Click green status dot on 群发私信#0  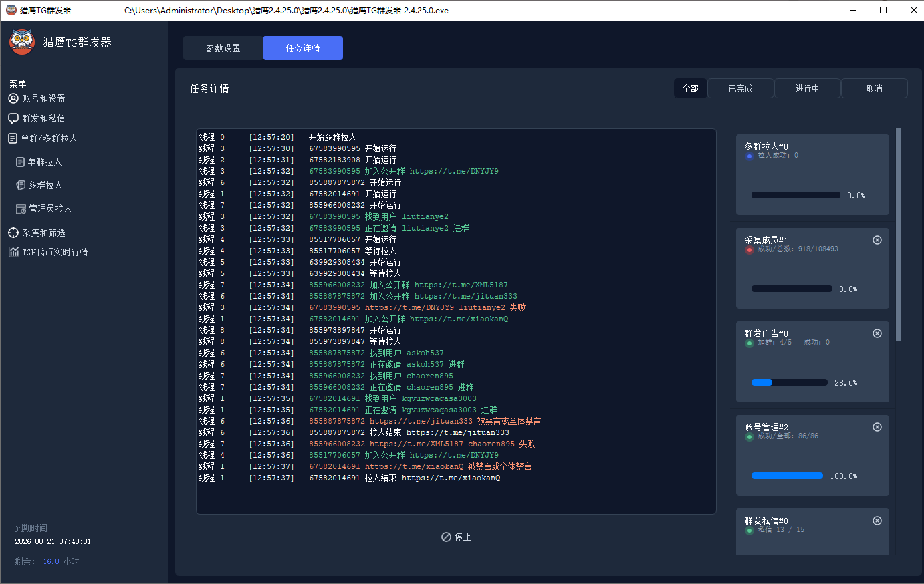click(749, 531)
